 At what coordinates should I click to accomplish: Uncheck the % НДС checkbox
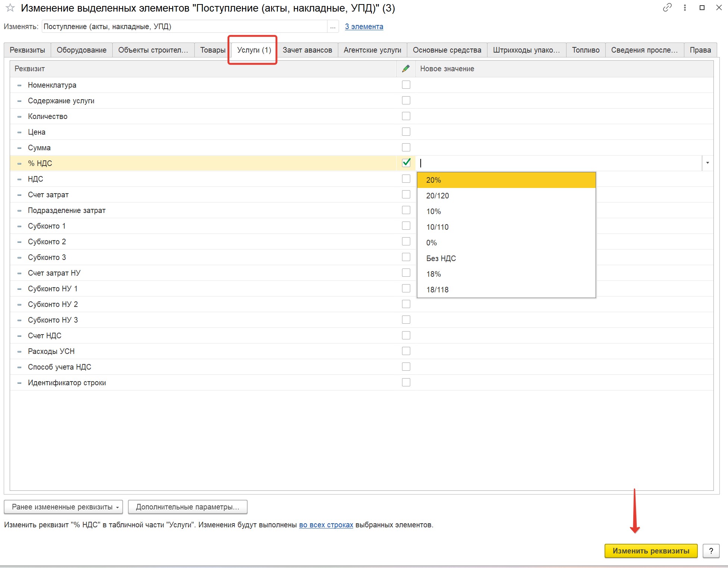tap(406, 163)
